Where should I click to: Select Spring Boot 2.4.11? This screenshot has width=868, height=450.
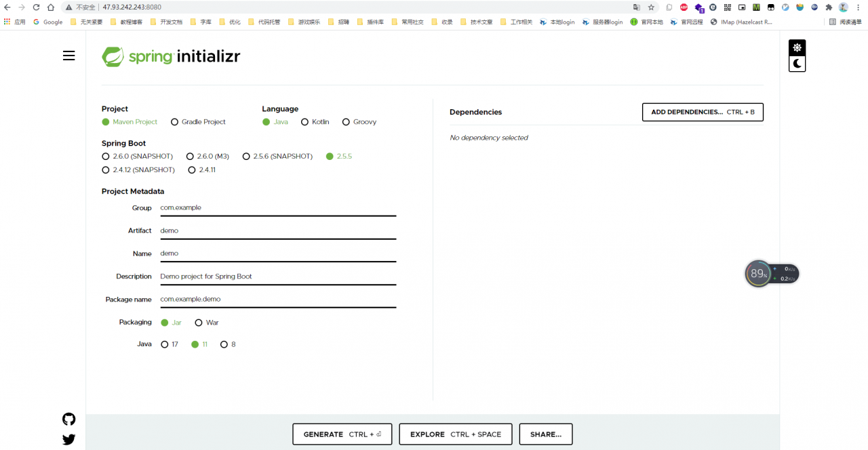coord(202,170)
